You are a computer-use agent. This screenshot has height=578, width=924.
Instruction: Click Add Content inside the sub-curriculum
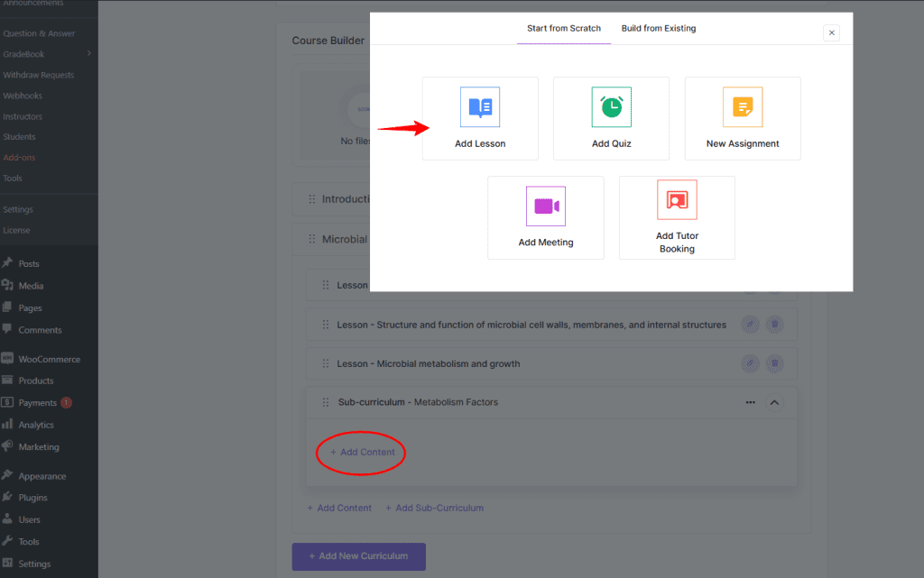point(362,452)
